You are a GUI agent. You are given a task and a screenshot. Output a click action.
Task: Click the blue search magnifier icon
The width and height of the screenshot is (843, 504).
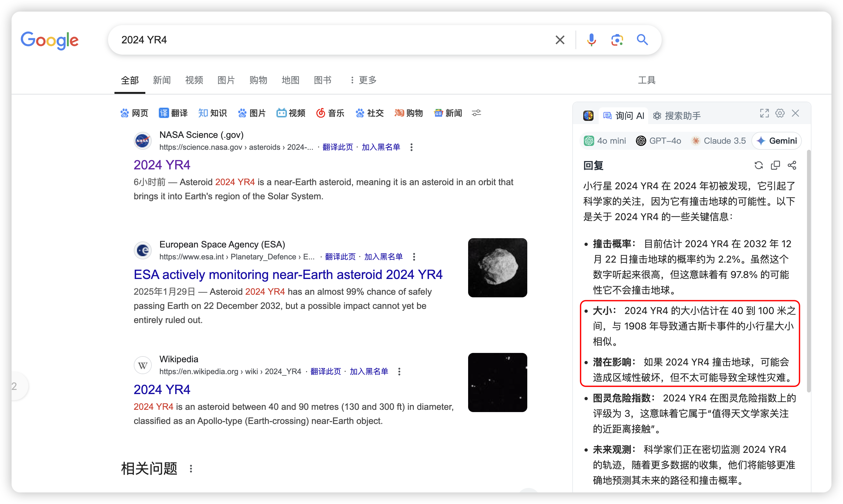pos(642,40)
